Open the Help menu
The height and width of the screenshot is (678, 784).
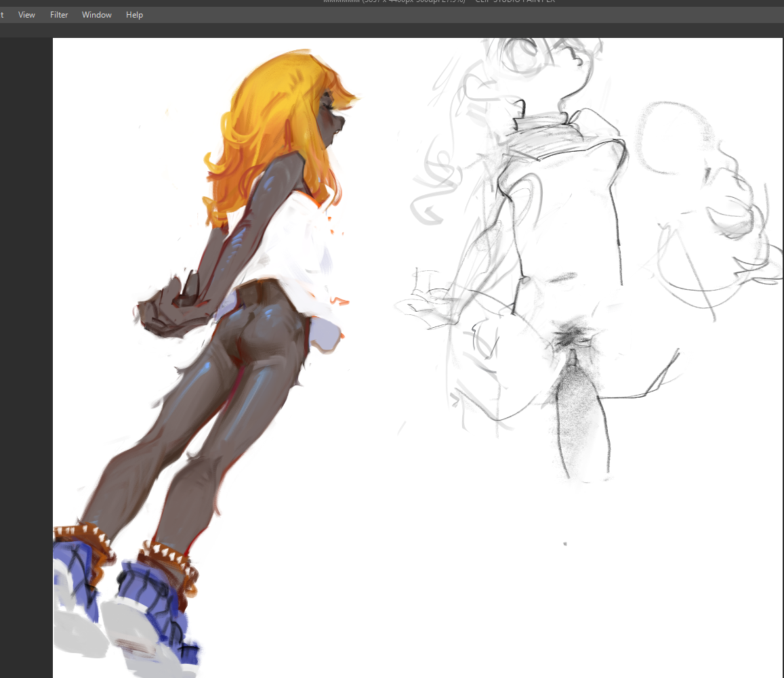click(x=134, y=15)
